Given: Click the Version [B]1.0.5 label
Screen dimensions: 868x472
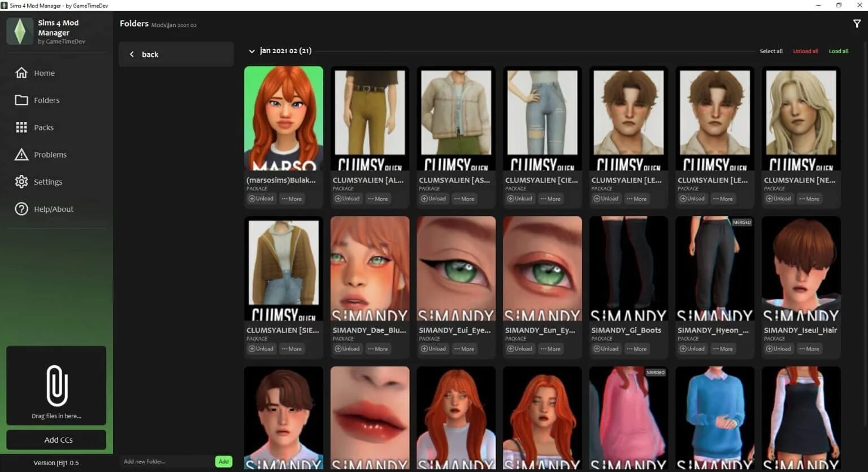Looking at the screenshot, I should (56, 463).
